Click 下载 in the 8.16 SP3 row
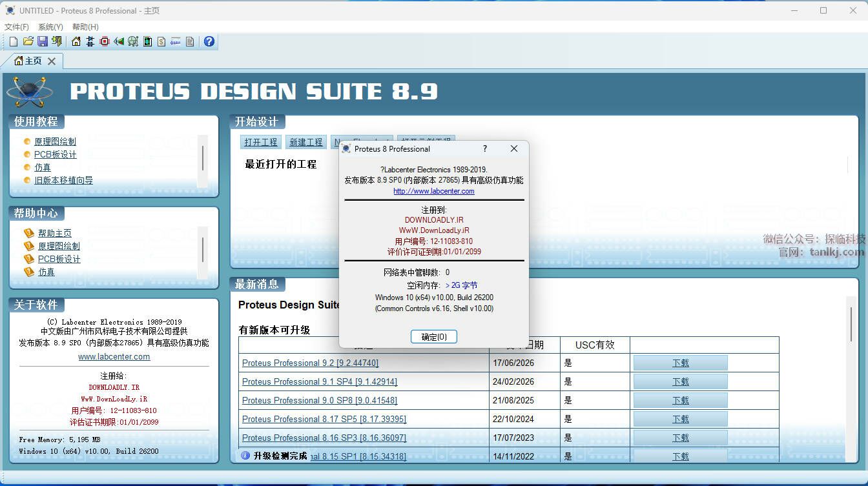868x486 pixels. [681, 438]
